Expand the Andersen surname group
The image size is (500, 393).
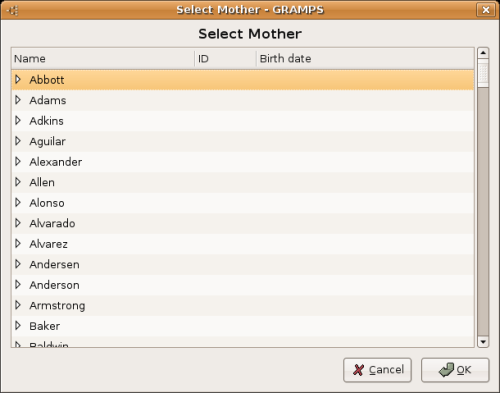tap(18, 264)
